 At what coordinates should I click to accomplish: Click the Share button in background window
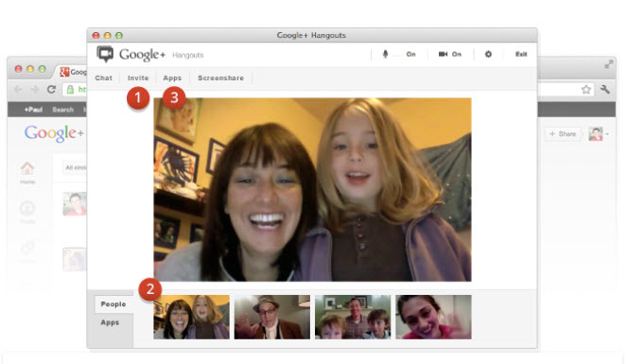pos(563,134)
